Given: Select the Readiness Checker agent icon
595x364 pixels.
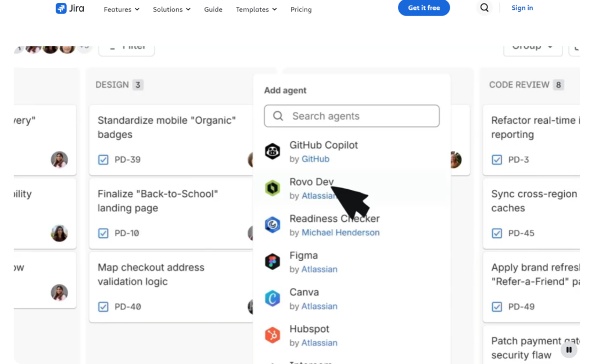Looking at the screenshot, I should [x=273, y=225].
